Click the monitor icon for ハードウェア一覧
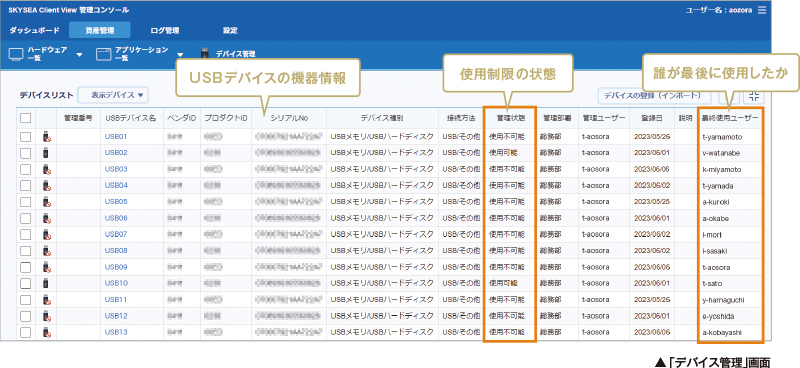The height and width of the screenshot is (368, 800). (x=16, y=55)
